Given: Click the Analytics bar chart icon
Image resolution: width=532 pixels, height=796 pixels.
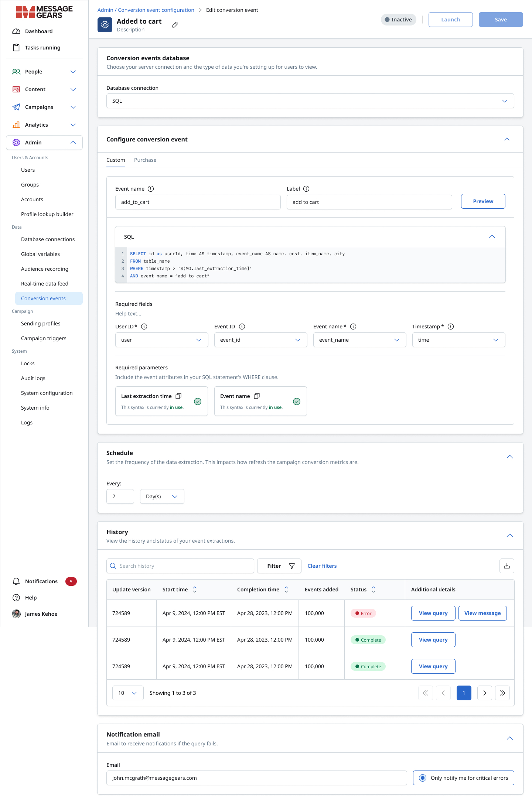Looking at the screenshot, I should [x=16, y=125].
